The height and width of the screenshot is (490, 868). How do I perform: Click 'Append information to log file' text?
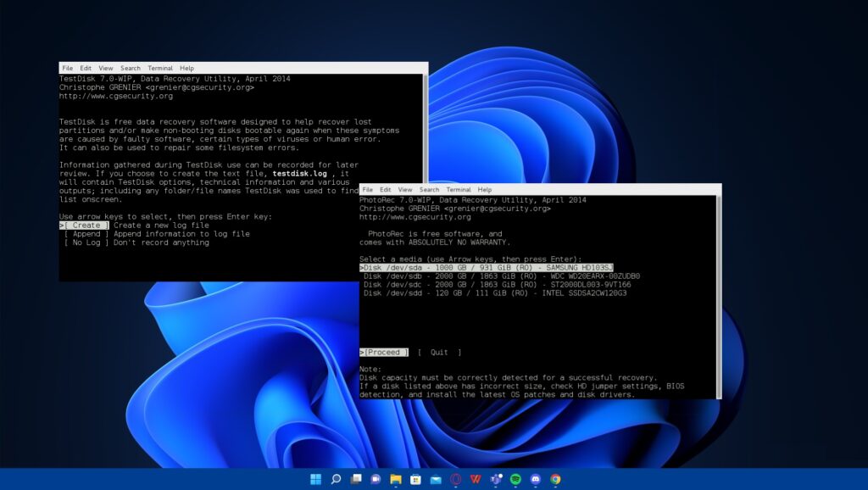[x=181, y=234]
